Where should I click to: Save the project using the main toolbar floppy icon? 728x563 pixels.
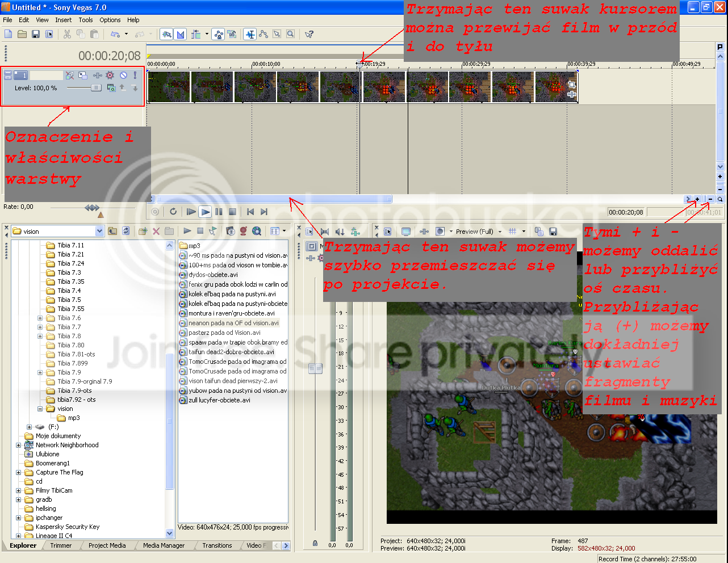click(36, 34)
